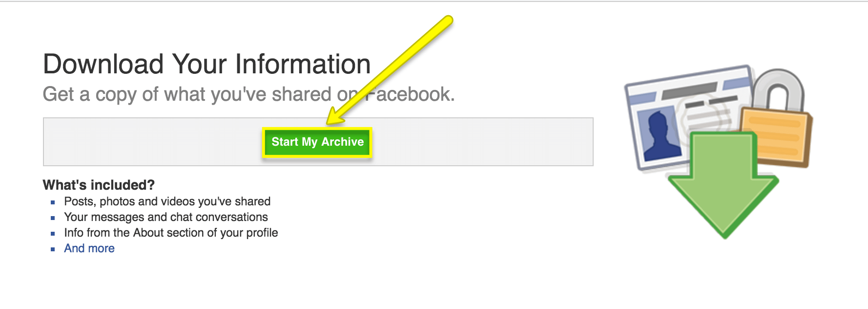Image resolution: width=868 pixels, height=309 pixels.
Task: Click the bullet beside Info from the About
Action: (53, 234)
